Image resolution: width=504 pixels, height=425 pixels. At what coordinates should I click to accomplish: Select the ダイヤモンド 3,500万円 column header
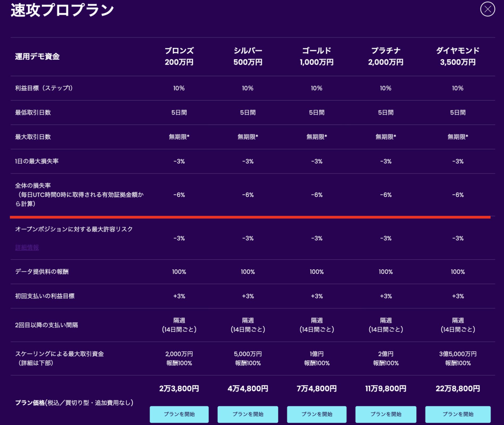coord(457,56)
